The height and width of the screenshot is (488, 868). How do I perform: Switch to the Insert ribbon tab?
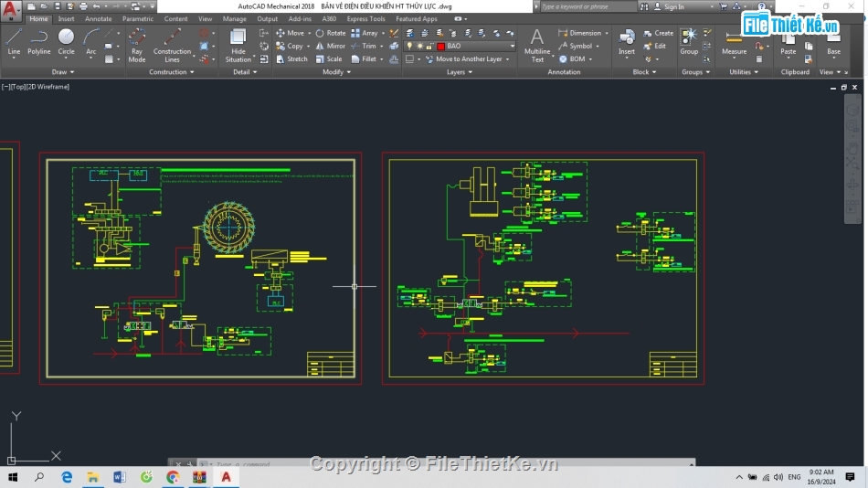click(x=66, y=19)
